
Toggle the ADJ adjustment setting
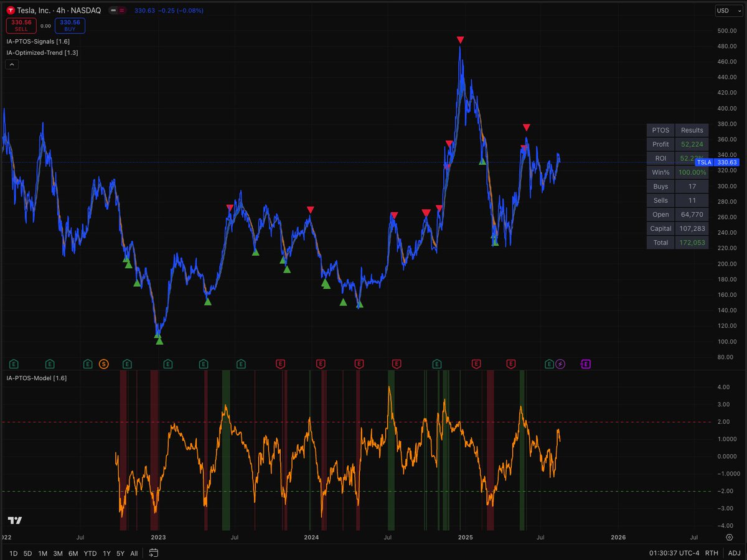(735, 553)
